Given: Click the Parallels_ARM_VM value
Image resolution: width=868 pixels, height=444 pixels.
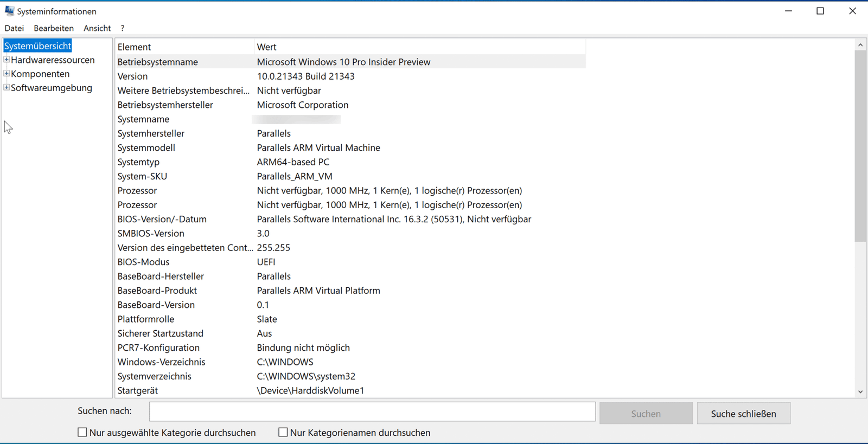Looking at the screenshot, I should [x=295, y=176].
